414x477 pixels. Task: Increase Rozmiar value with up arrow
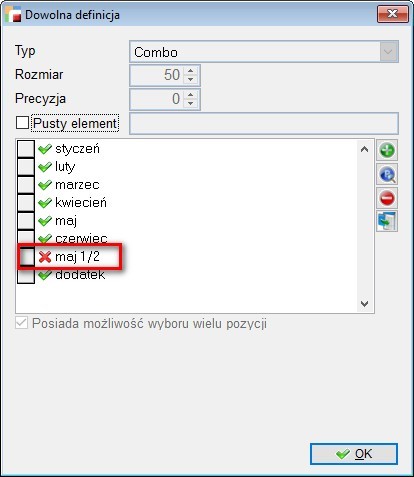(x=190, y=71)
